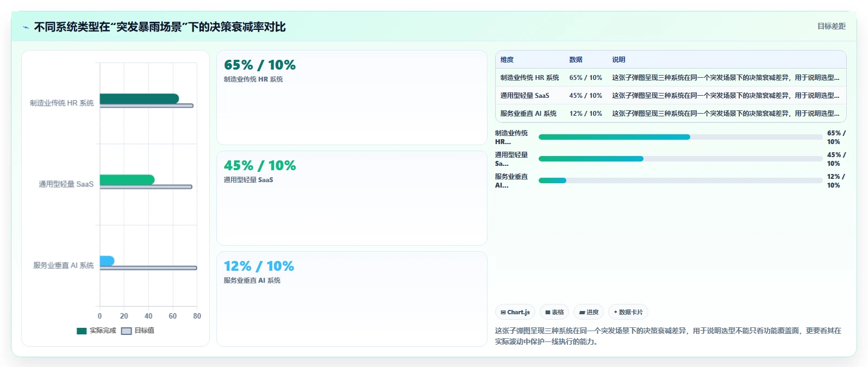Click the 目标差距 label in header
Viewport: 868px width, 367px height.
[x=832, y=26]
